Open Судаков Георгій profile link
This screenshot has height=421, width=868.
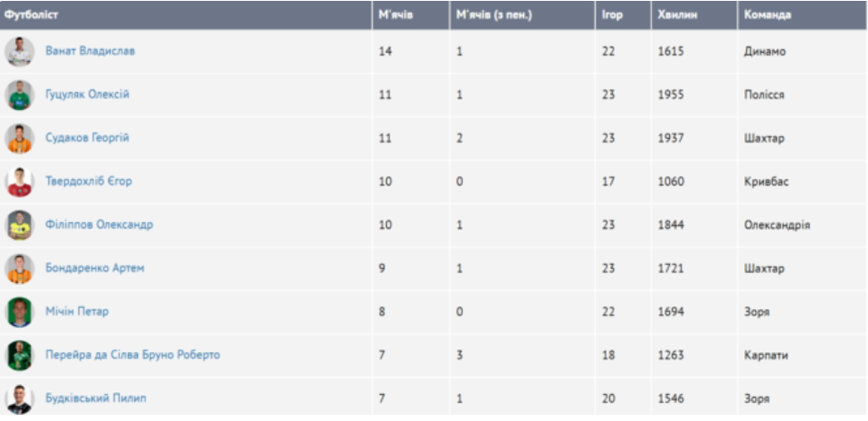(x=88, y=138)
